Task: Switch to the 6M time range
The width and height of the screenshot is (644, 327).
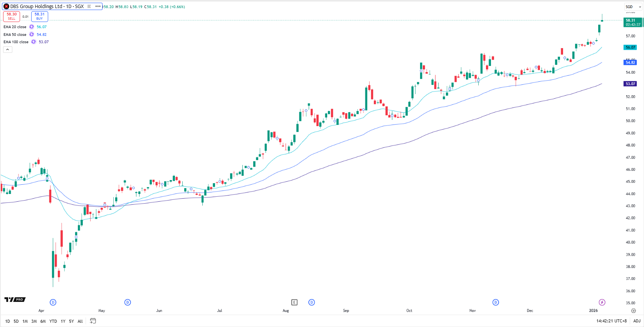Action: (43, 321)
